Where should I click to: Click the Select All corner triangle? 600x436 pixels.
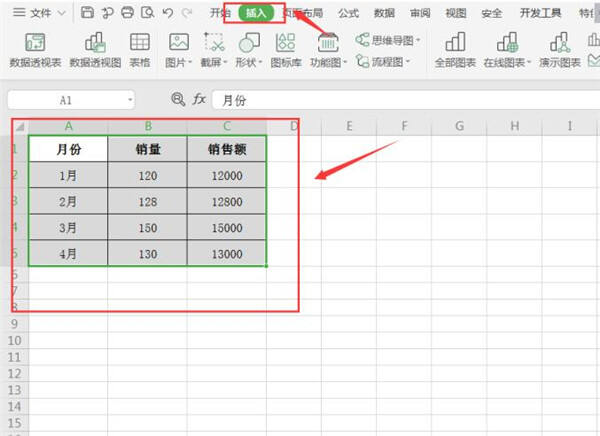(20, 126)
